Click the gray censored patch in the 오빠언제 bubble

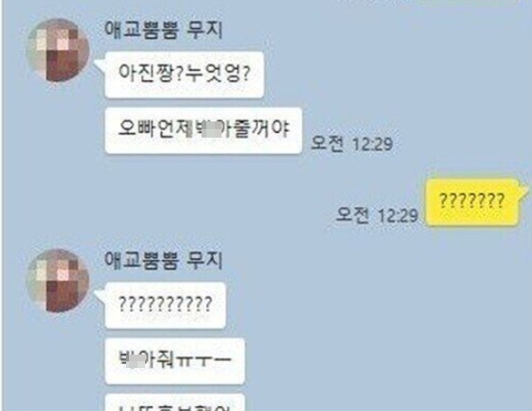point(211,131)
